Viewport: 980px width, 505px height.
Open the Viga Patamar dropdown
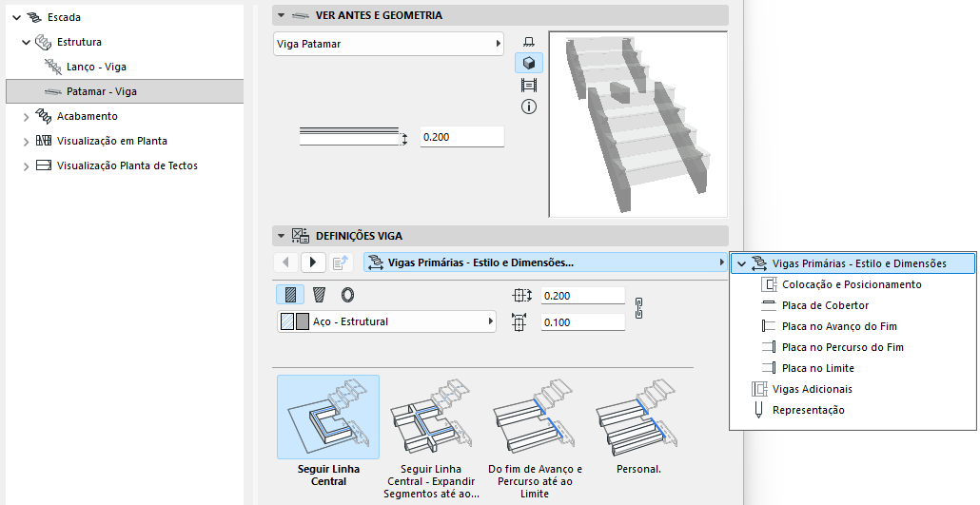tap(388, 44)
